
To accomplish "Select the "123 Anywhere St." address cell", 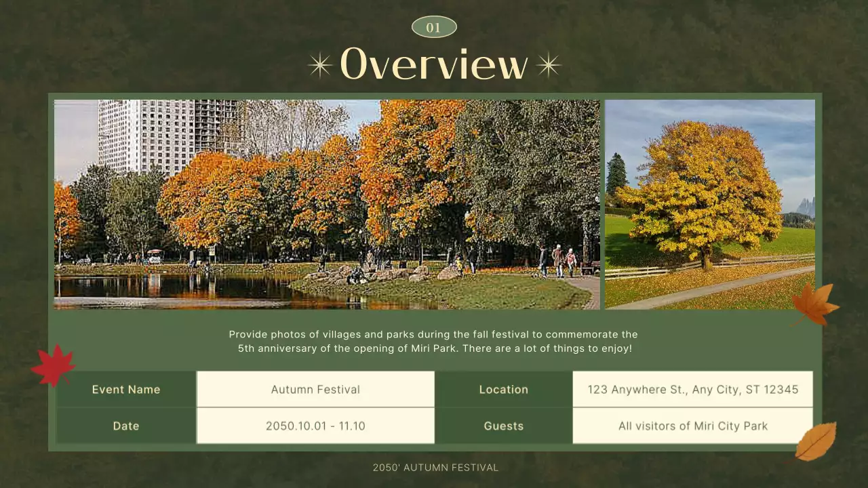I will [x=692, y=389].
